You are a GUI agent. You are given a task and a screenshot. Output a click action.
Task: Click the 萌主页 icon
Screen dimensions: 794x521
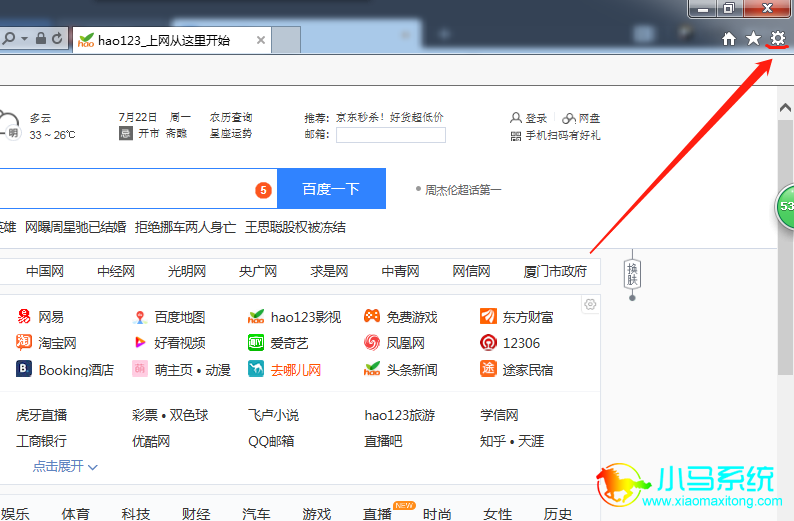pos(140,369)
